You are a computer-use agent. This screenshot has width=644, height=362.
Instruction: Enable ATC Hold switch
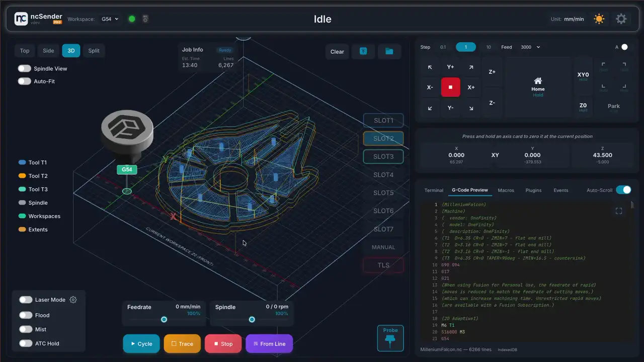tap(26, 343)
